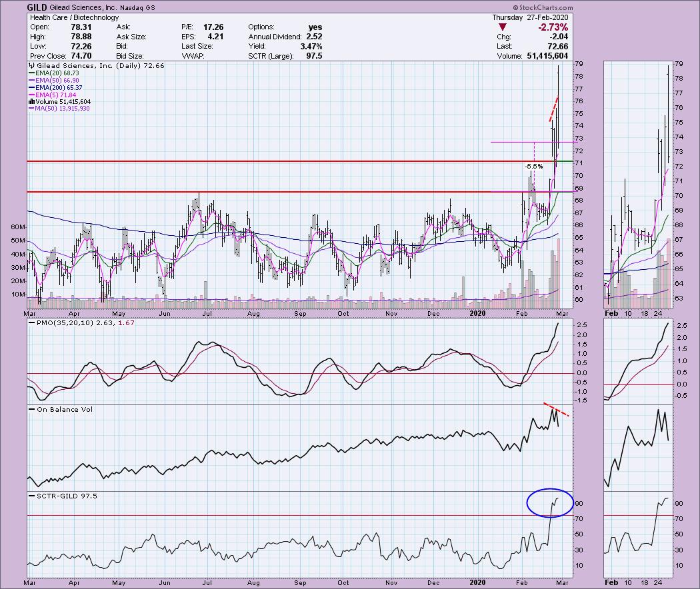
Task: Select the EPS value 4.21
Action: pos(215,37)
